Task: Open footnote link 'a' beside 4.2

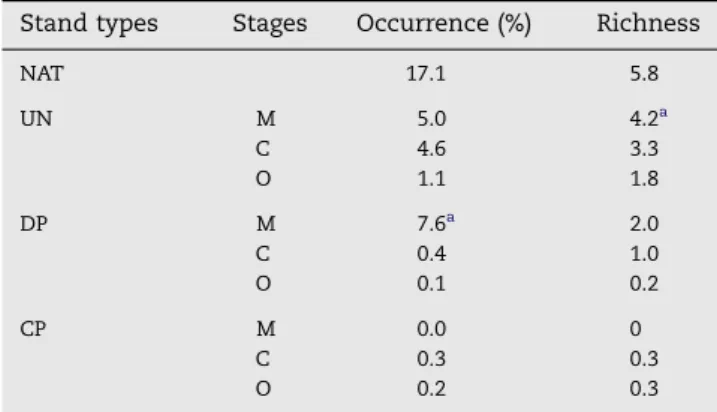Action: 663,112
